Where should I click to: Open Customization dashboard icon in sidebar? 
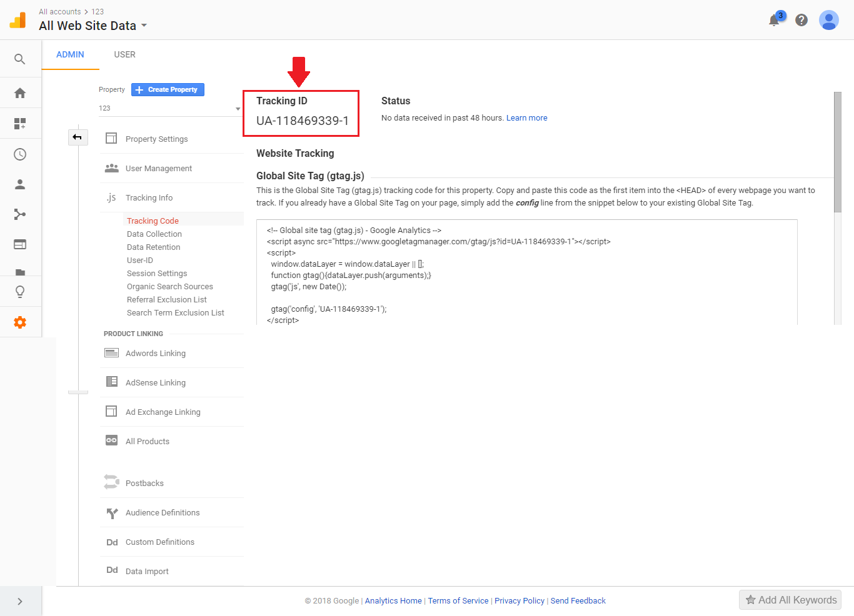(x=20, y=124)
